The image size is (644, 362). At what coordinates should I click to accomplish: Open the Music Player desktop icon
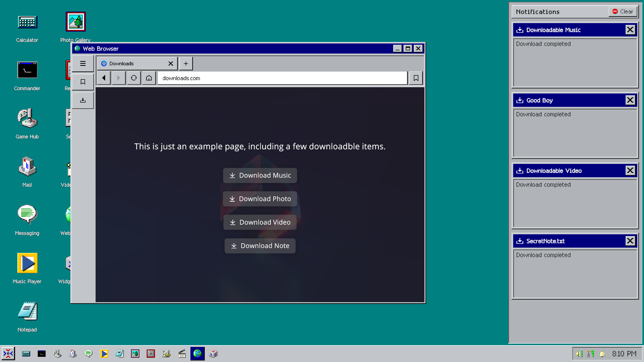27,263
